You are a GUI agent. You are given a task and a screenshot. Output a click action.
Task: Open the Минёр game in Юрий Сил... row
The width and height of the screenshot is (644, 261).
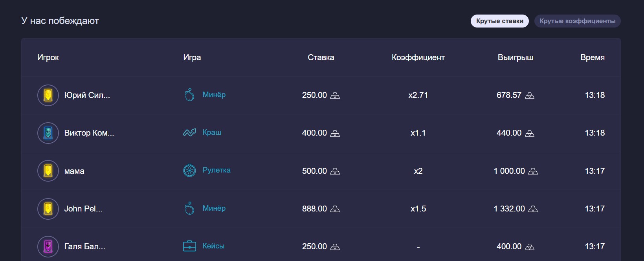tap(214, 95)
